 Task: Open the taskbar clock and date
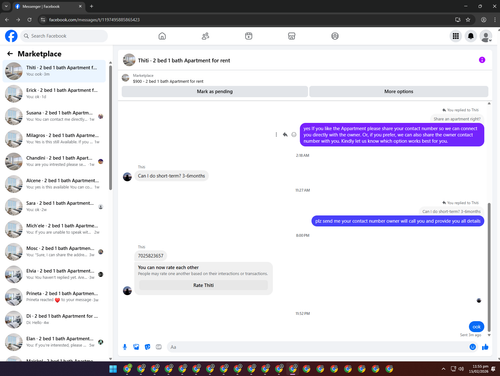(479, 369)
